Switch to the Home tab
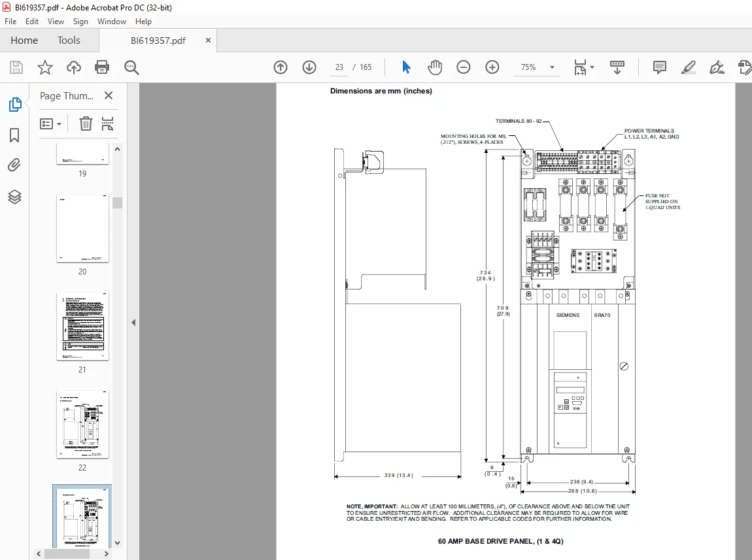Viewport: 752px width, 560px height. click(x=24, y=41)
